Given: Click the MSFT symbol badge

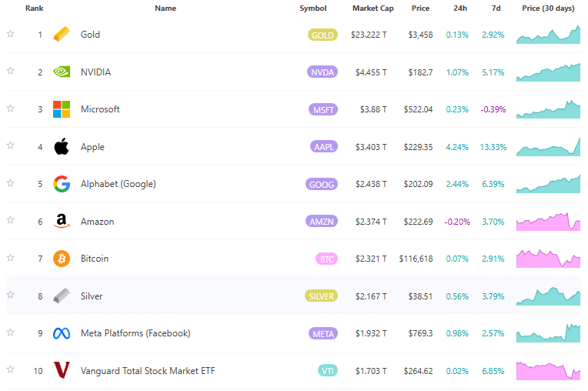Looking at the screenshot, I should (323, 109).
